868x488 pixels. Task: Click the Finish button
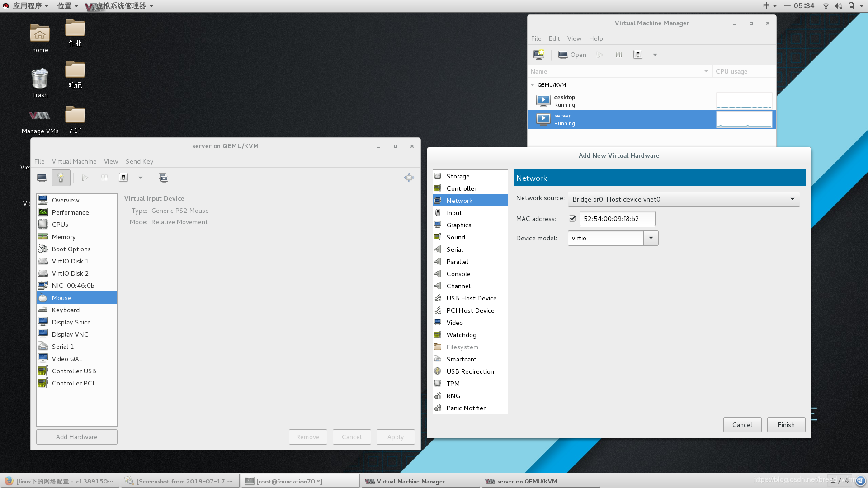click(786, 425)
